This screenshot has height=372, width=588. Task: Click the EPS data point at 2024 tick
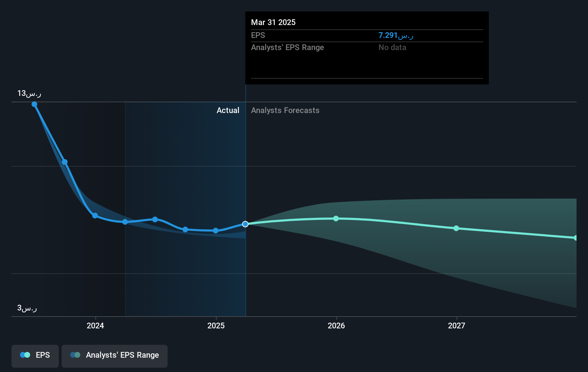[x=95, y=216]
